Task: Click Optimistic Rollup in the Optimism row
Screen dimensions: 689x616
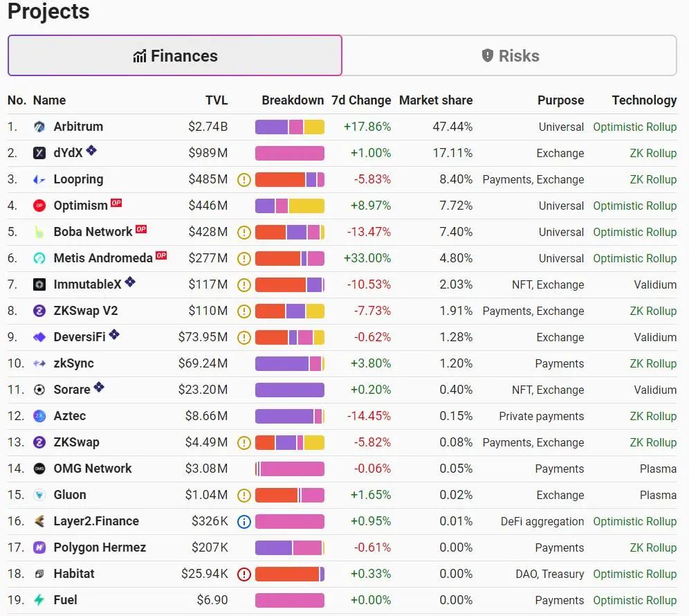Action: click(635, 206)
